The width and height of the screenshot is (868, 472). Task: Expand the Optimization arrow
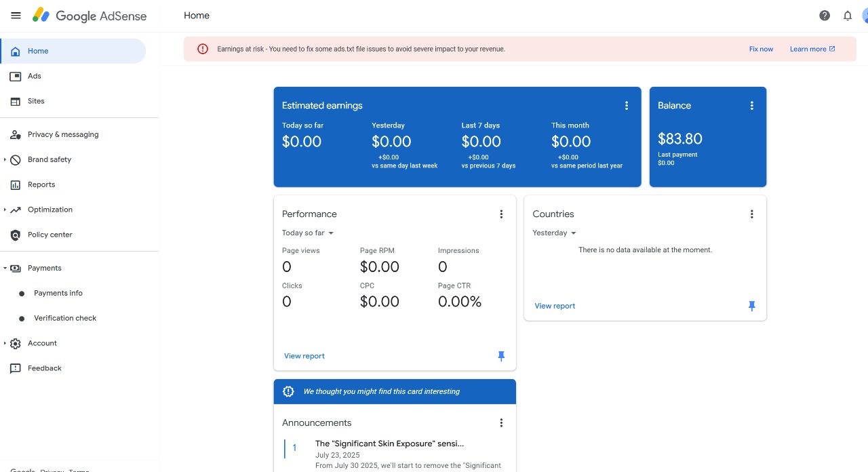pyautogui.click(x=5, y=210)
